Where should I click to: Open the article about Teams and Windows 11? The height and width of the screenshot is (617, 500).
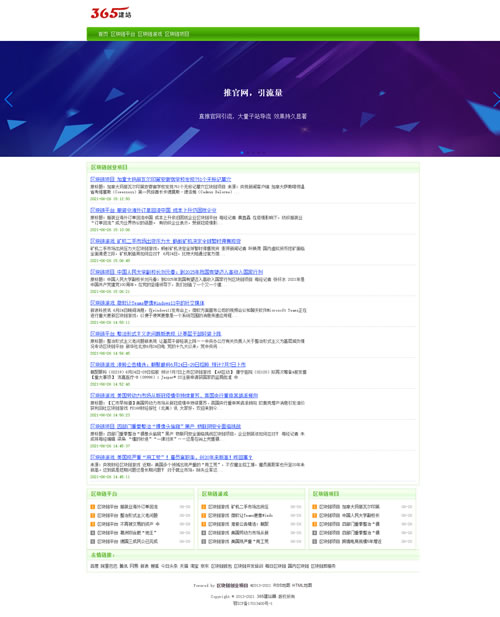point(147,303)
